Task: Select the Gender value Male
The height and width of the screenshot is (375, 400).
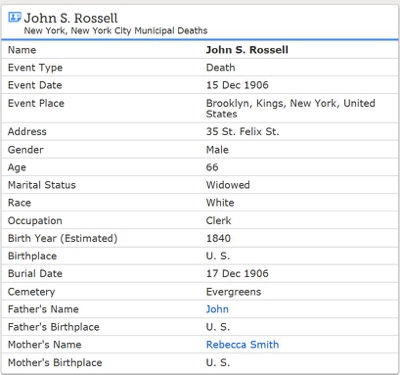Action: 217,150
